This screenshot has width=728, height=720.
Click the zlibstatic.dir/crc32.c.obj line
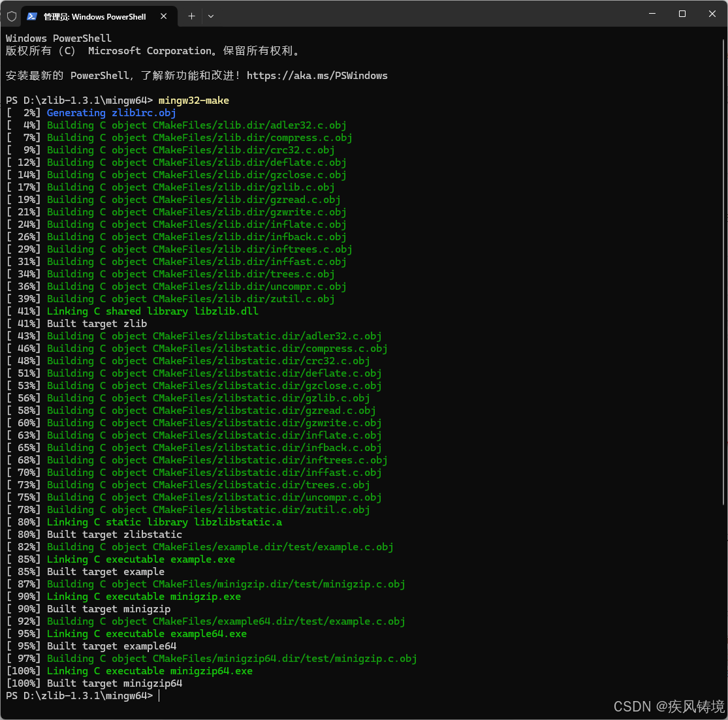point(188,361)
